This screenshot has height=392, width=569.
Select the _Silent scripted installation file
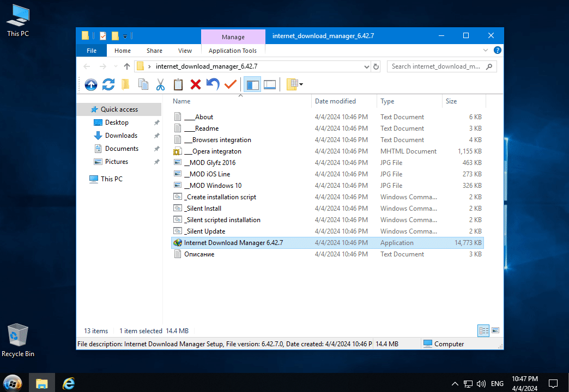pos(328,220)
